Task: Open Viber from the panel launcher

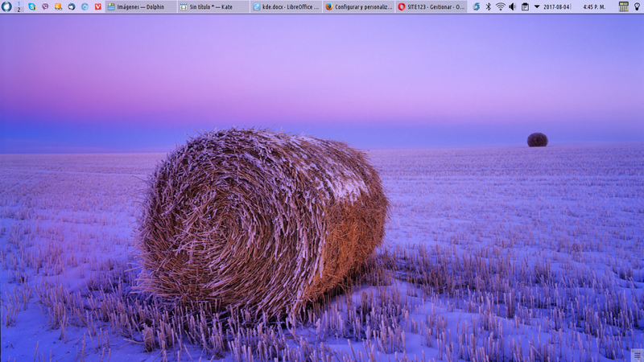Action: tap(45, 6)
